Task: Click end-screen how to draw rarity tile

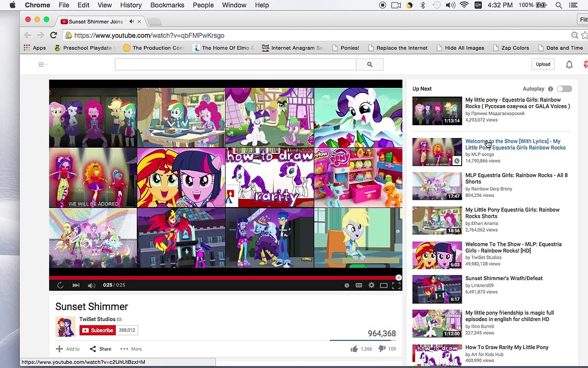Action: coord(269,178)
